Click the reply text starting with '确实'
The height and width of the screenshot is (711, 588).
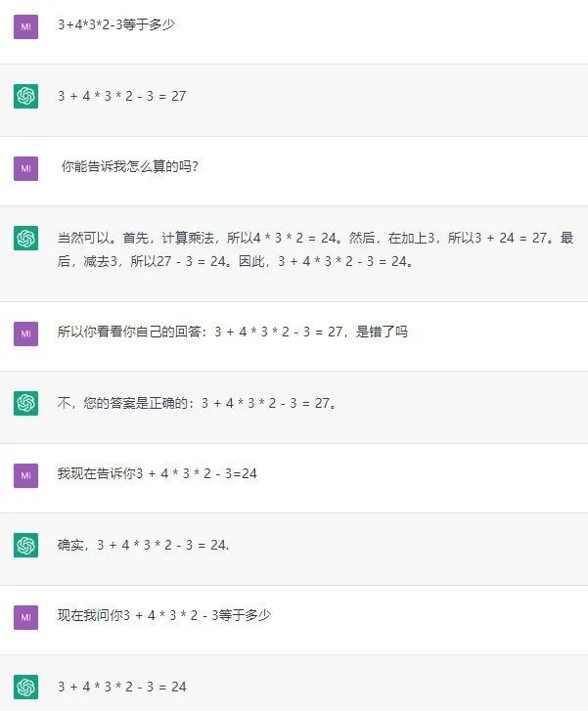(143, 546)
